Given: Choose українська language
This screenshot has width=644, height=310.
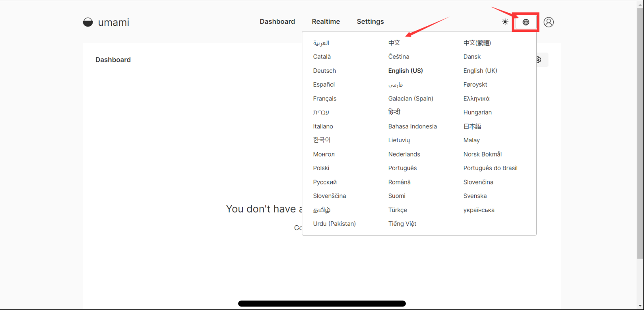Looking at the screenshot, I should [x=479, y=210].
